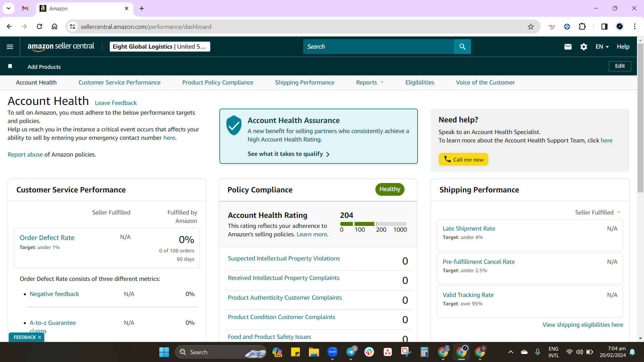Open the Gmail pinned tab
The image size is (644, 362).
(25, 8)
